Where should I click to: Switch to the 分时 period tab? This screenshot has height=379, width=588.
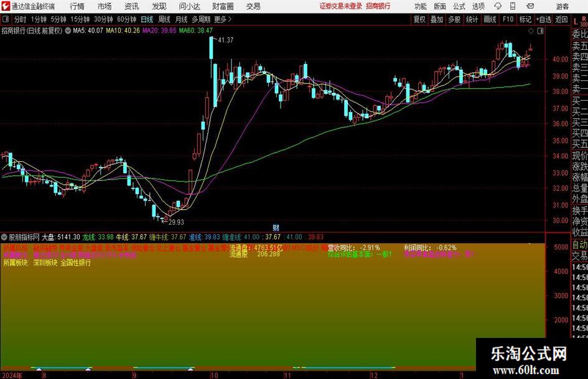coord(20,19)
